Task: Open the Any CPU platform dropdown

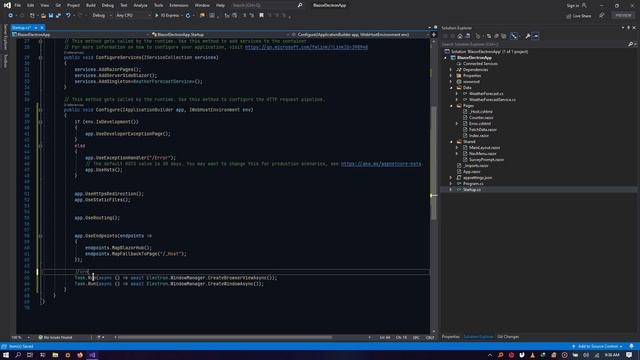Action: point(133,16)
